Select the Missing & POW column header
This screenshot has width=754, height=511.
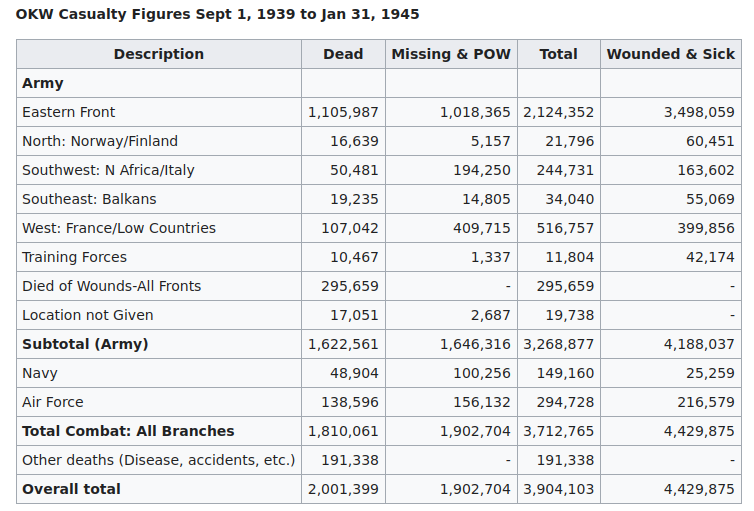click(x=451, y=54)
